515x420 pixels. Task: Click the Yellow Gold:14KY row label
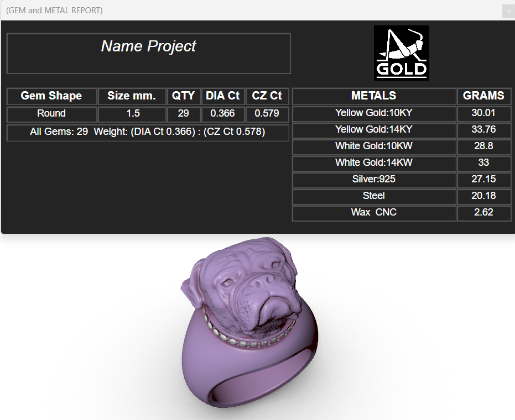click(374, 130)
